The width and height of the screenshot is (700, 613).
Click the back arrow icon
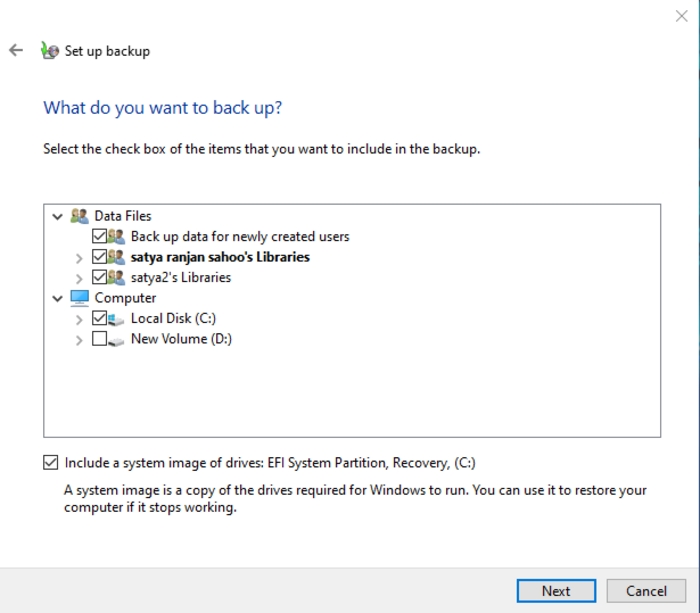point(16,50)
